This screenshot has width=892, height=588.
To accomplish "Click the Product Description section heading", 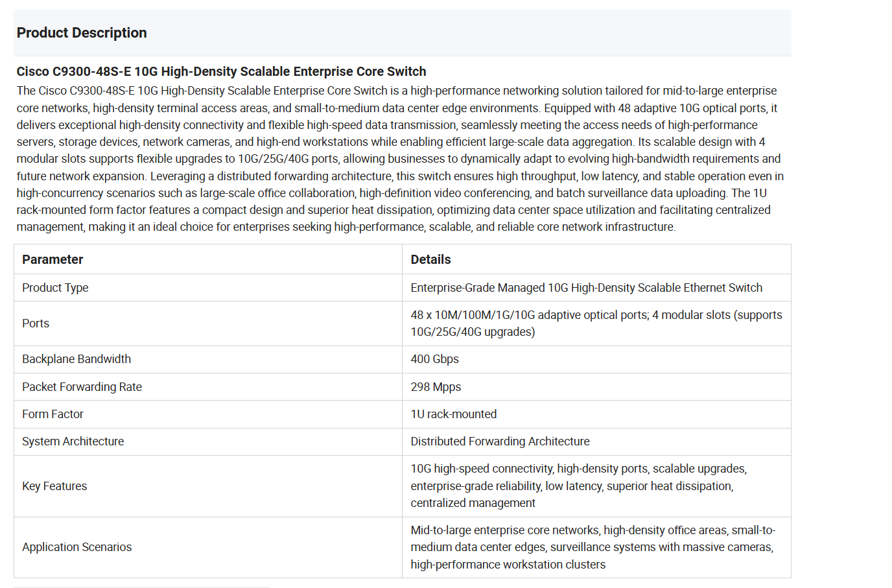I will coord(82,33).
